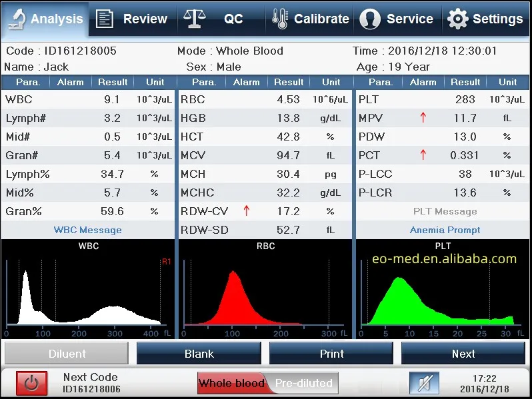Go to Next sample
This screenshot has width=532, height=399.
tap(463, 353)
